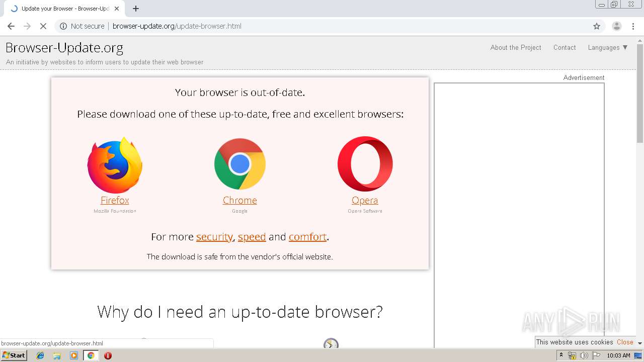Open a new tab with plus button
This screenshot has height=362, width=644.
pos(136,9)
